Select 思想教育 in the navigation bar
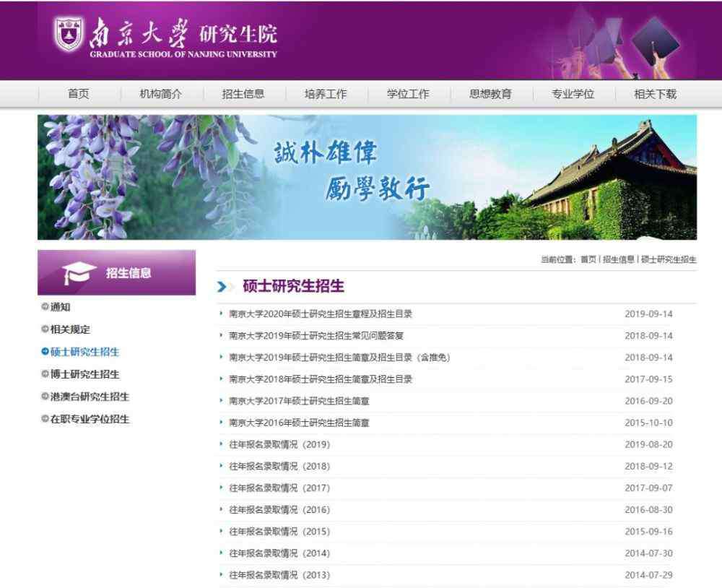This screenshot has height=588, width=722. [490, 94]
